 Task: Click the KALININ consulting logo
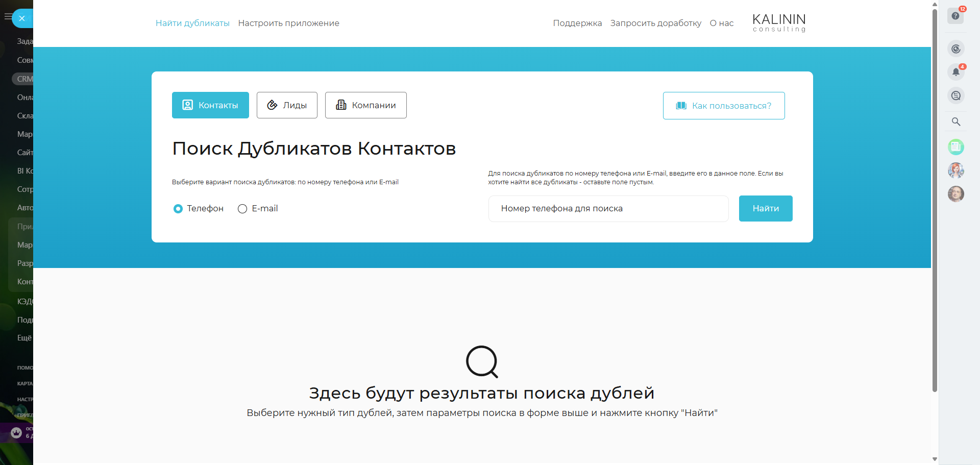click(779, 23)
